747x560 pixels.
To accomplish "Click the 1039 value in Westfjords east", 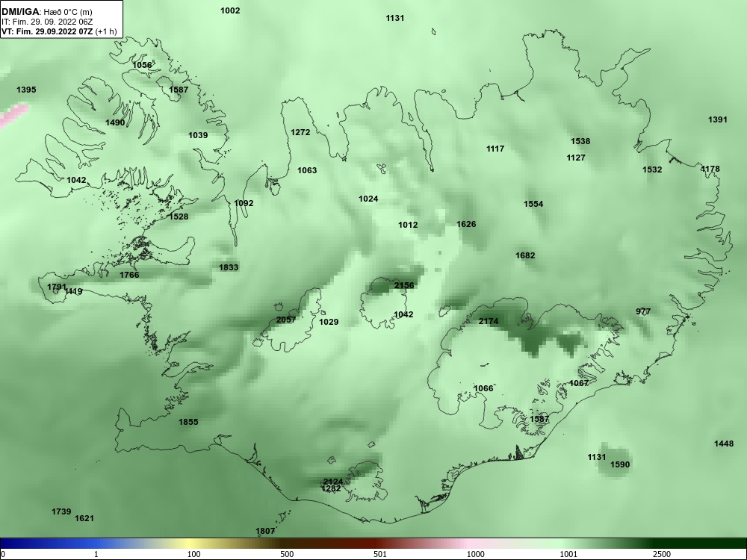I will click(x=198, y=135).
